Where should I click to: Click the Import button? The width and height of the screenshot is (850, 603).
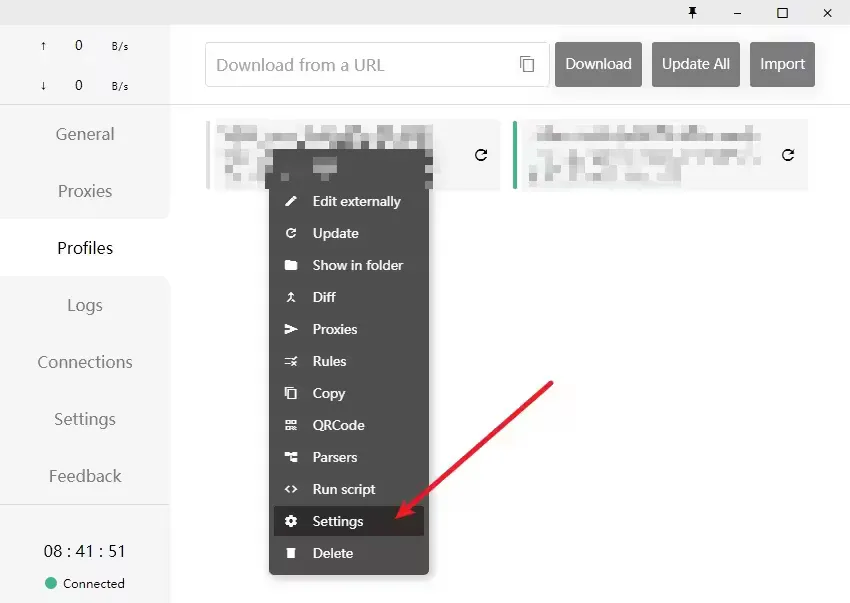pyautogui.click(x=782, y=64)
